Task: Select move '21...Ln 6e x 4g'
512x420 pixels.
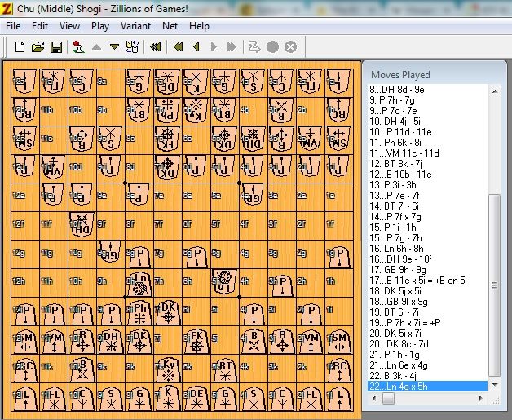Action: [x=399, y=365]
